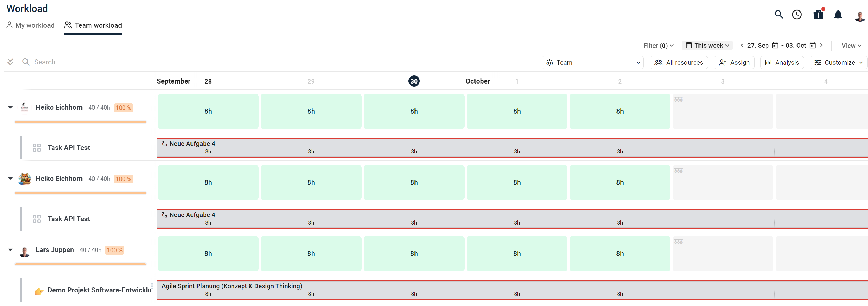Open the Customize dropdown
868x306 pixels.
click(838, 62)
